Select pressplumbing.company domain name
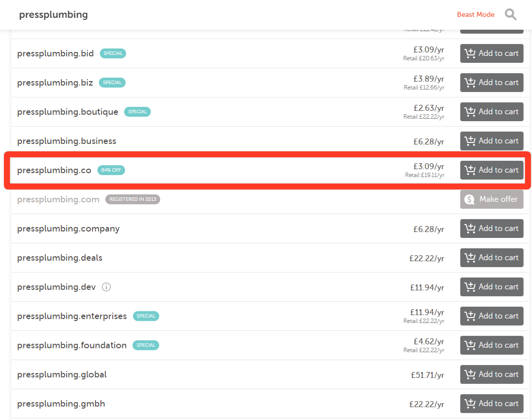 pyautogui.click(x=68, y=229)
